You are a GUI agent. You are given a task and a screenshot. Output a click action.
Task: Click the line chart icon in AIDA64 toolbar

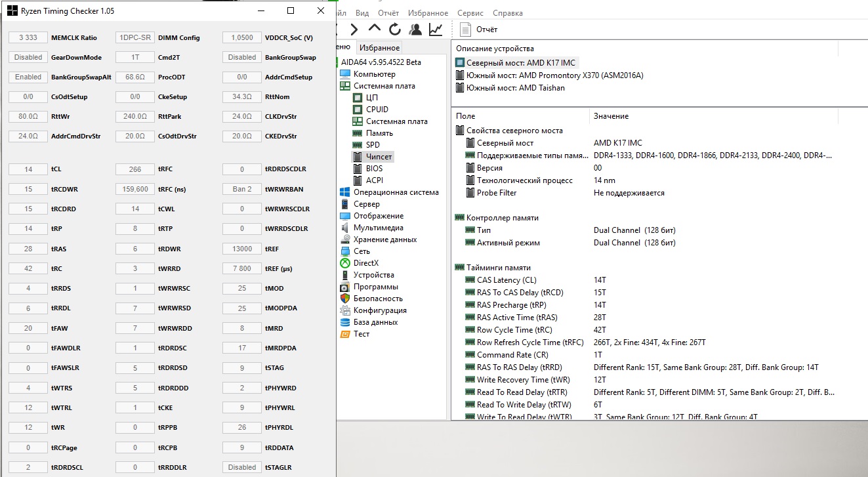(x=436, y=30)
